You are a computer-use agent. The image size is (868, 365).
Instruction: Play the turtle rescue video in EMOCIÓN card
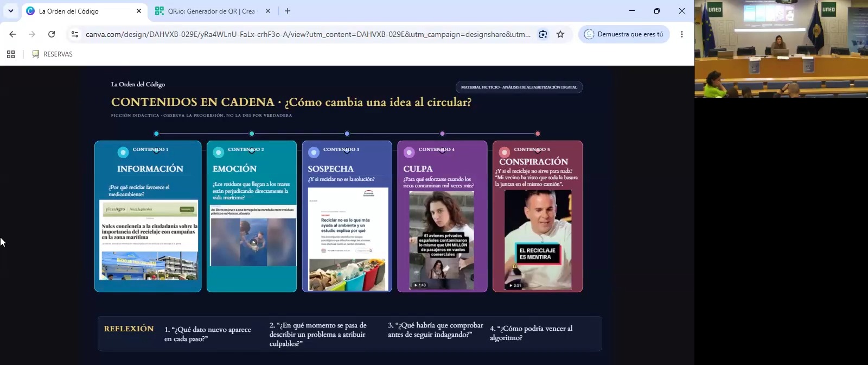pos(253,242)
